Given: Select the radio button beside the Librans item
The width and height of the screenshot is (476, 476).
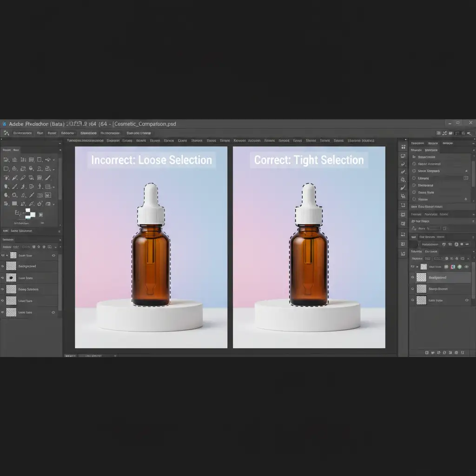Looking at the screenshot, I should click(x=414, y=178).
